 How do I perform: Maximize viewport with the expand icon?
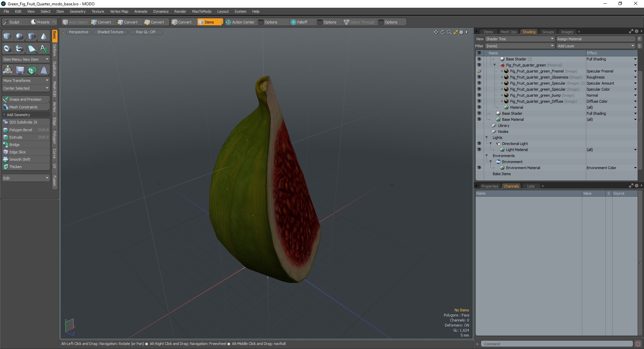pyautogui.click(x=455, y=32)
